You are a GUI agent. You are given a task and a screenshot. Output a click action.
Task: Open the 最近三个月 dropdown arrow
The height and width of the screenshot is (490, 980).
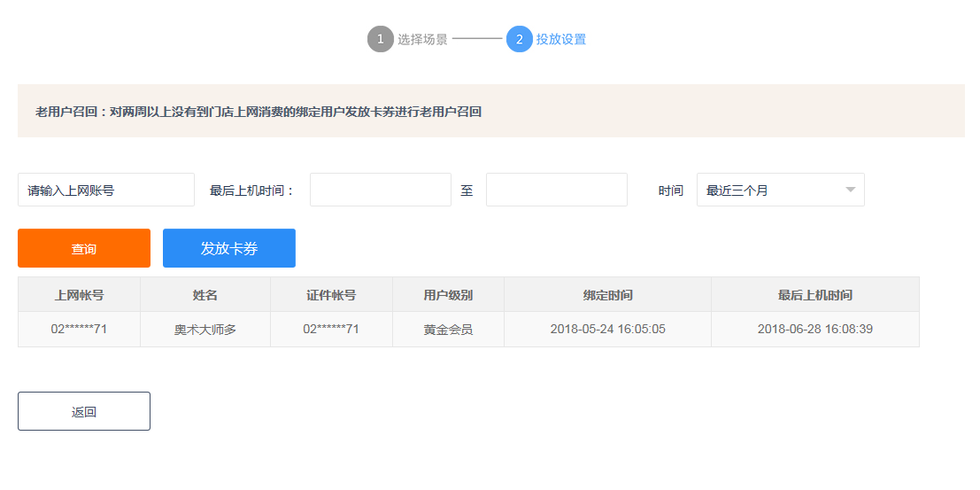pyautogui.click(x=850, y=190)
